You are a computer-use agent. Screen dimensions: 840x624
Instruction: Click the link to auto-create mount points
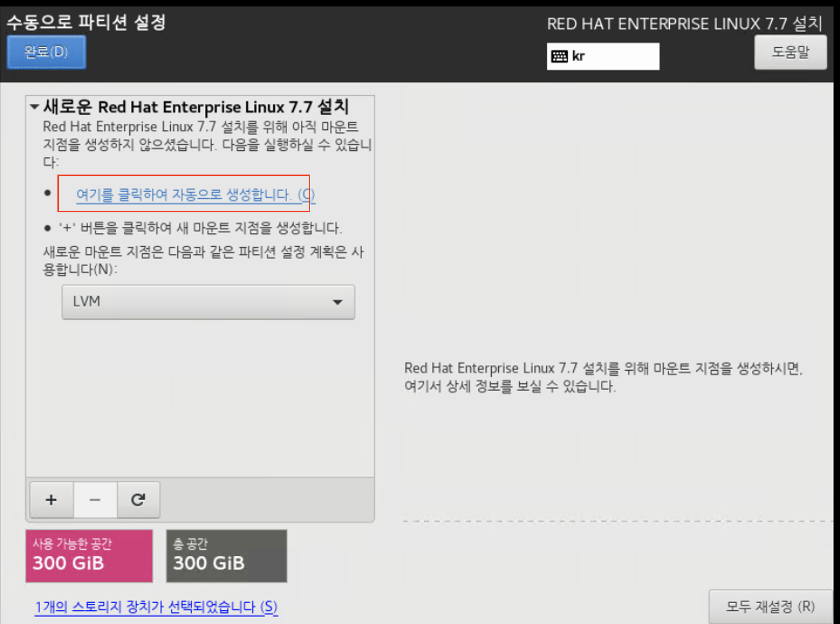pos(195,195)
